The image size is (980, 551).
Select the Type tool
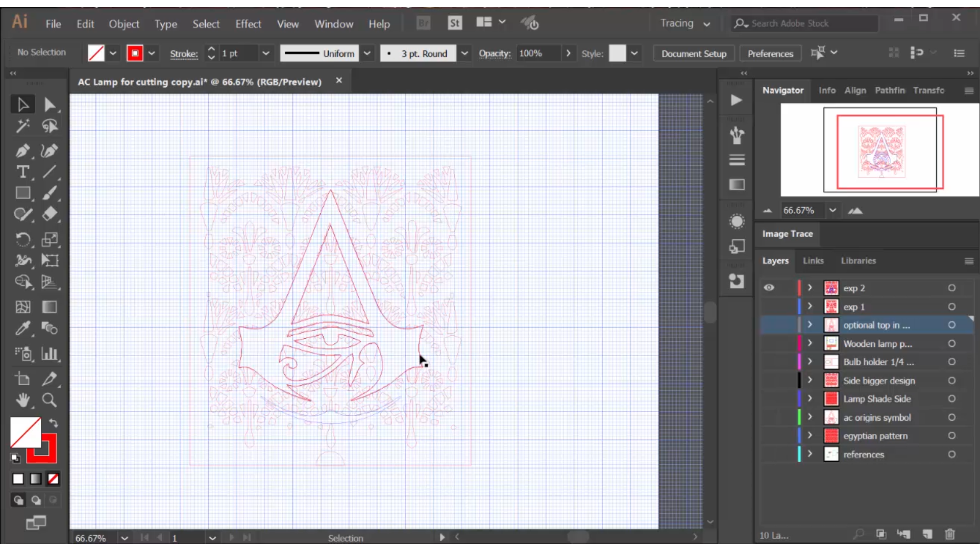22,172
